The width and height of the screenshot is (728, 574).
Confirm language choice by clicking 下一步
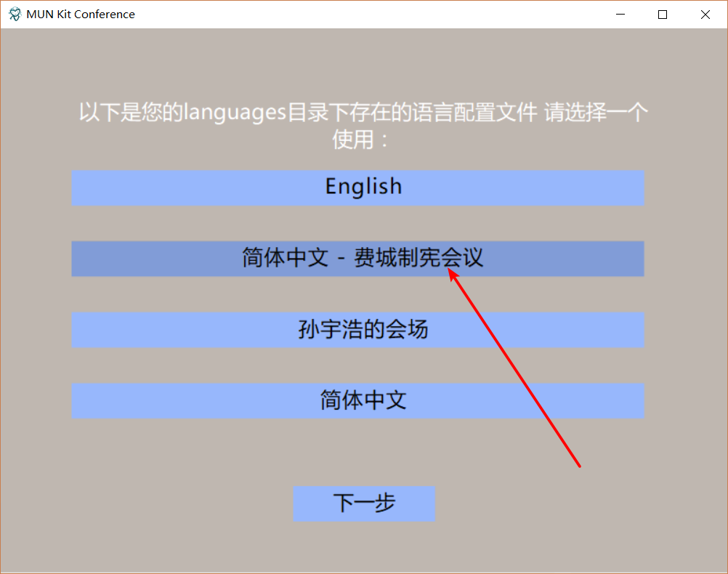pos(363,503)
